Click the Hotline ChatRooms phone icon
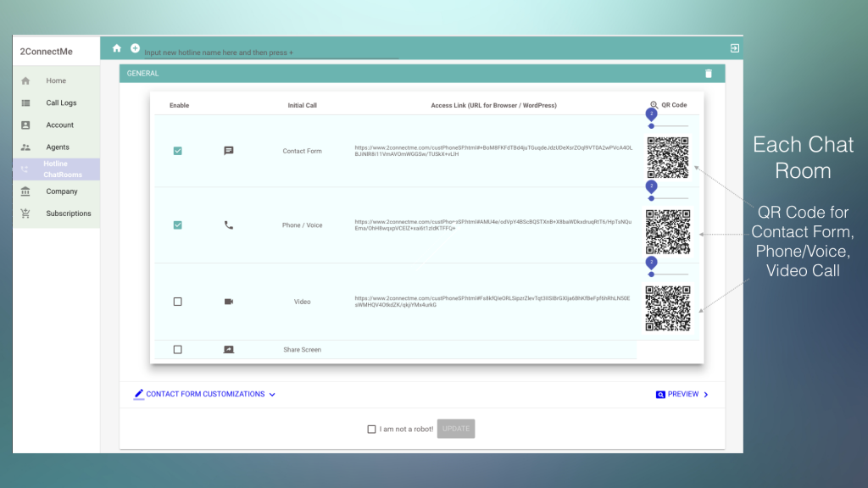 coord(25,169)
